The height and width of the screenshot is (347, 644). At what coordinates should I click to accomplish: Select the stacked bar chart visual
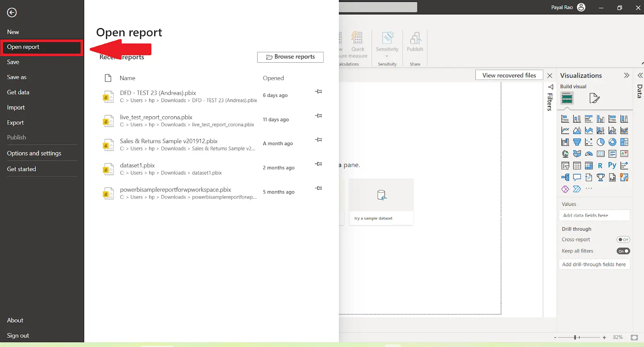coord(565,119)
